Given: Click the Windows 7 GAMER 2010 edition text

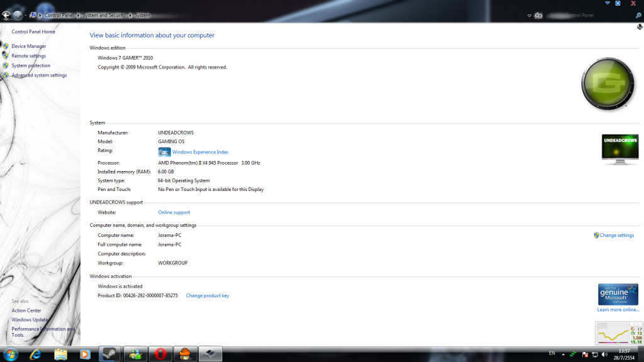Looking at the screenshot, I should point(125,58).
